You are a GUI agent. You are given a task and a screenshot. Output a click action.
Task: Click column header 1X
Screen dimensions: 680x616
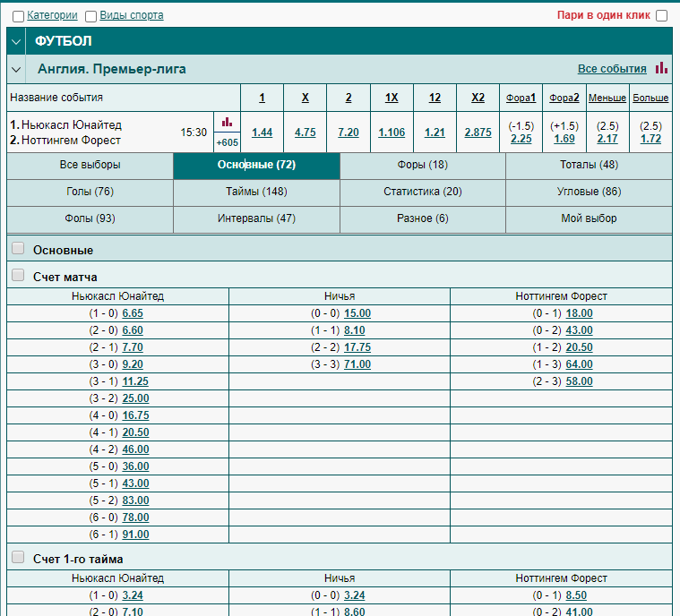click(392, 98)
